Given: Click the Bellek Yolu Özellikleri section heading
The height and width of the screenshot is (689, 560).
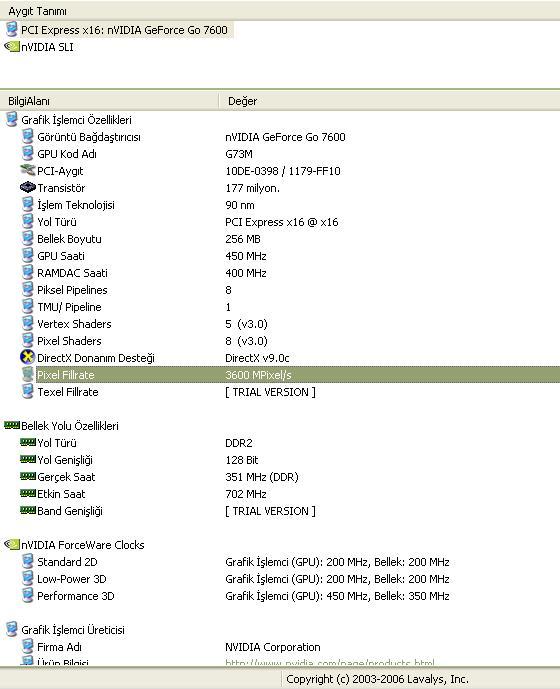Looking at the screenshot, I should click(x=69, y=426).
